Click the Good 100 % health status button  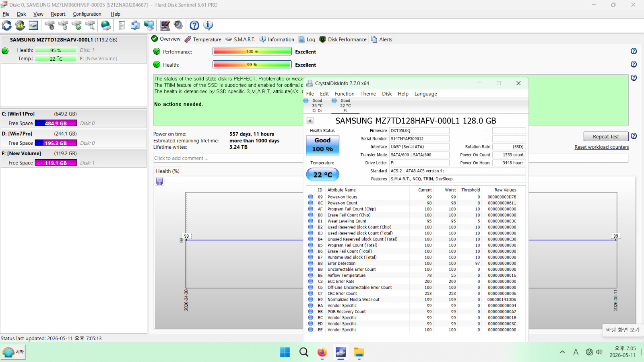(323, 145)
